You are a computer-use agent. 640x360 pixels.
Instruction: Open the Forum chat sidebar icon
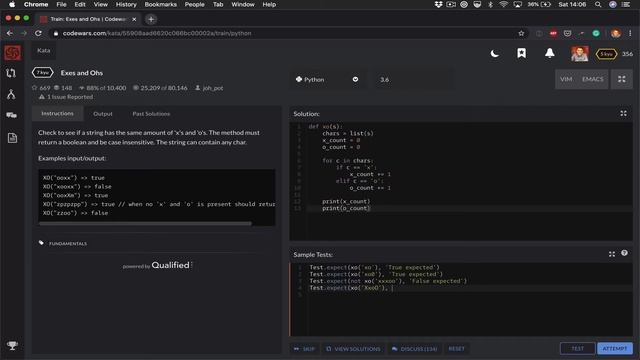[x=11, y=116]
